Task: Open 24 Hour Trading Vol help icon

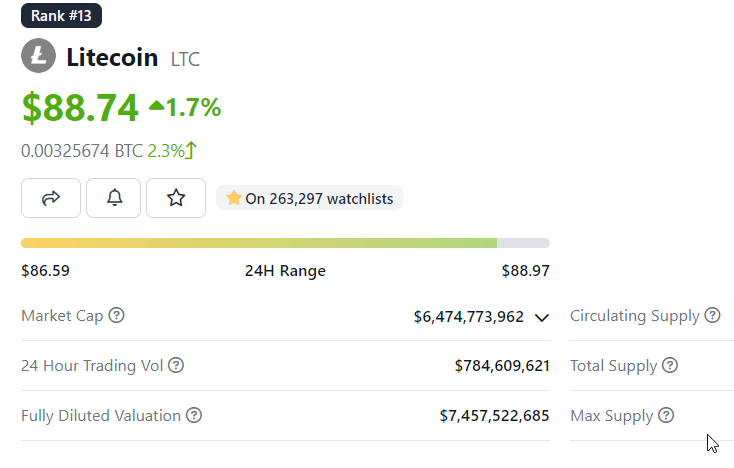Action: point(176,365)
